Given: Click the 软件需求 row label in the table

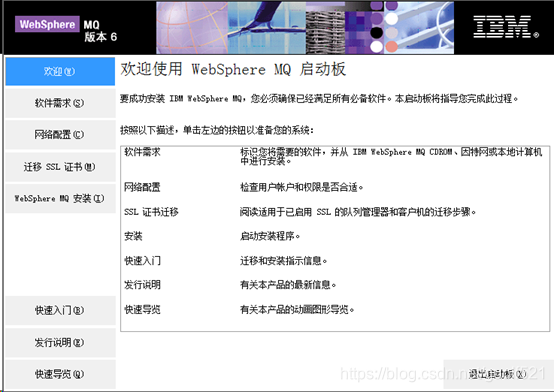Looking at the screenshot, I should (142, 152).
